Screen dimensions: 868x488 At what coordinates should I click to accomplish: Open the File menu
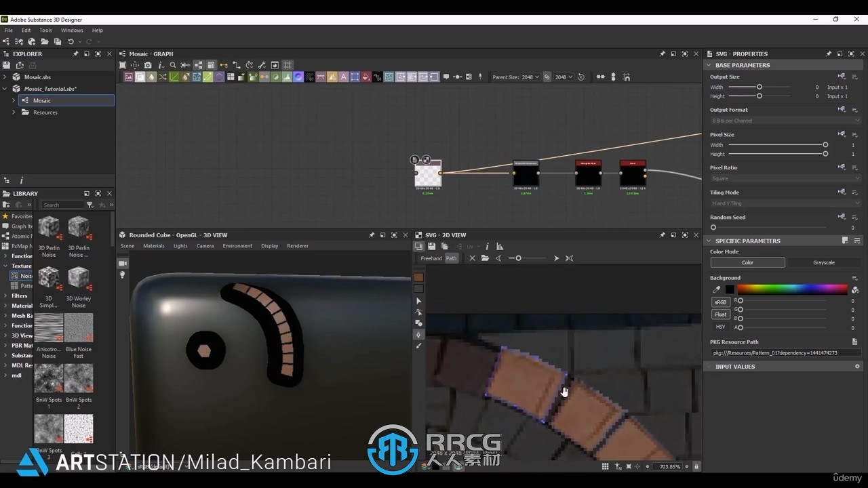9,30
